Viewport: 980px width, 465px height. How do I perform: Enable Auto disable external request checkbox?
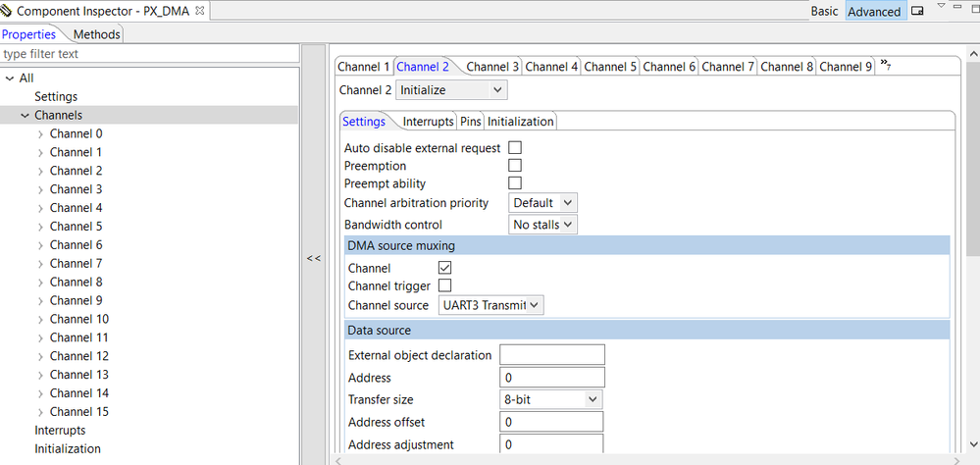pyautogui.click(x=515, y=148)
